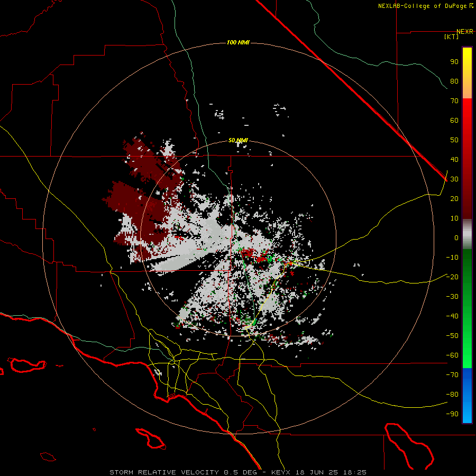Click the -10 value on the velocity scale
This screenshot has height=476, width=476.
(452, 258)
